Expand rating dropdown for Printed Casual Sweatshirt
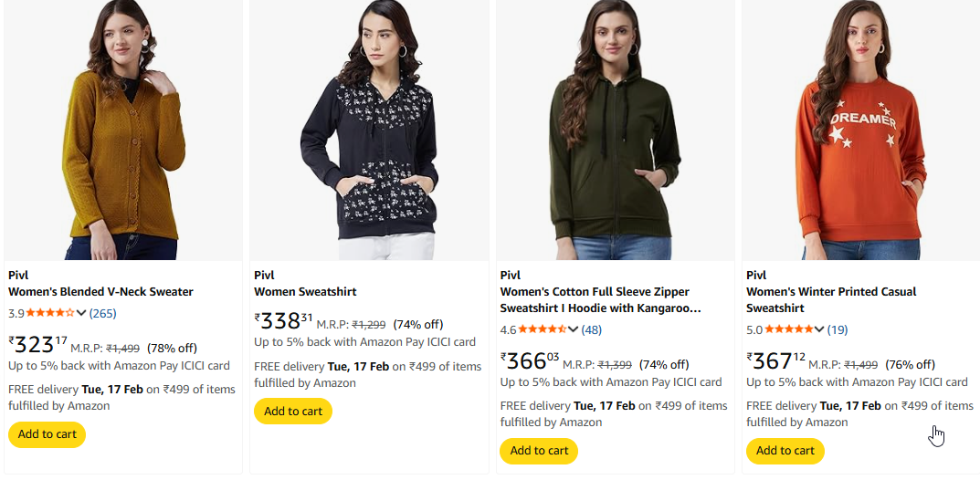 819,330
